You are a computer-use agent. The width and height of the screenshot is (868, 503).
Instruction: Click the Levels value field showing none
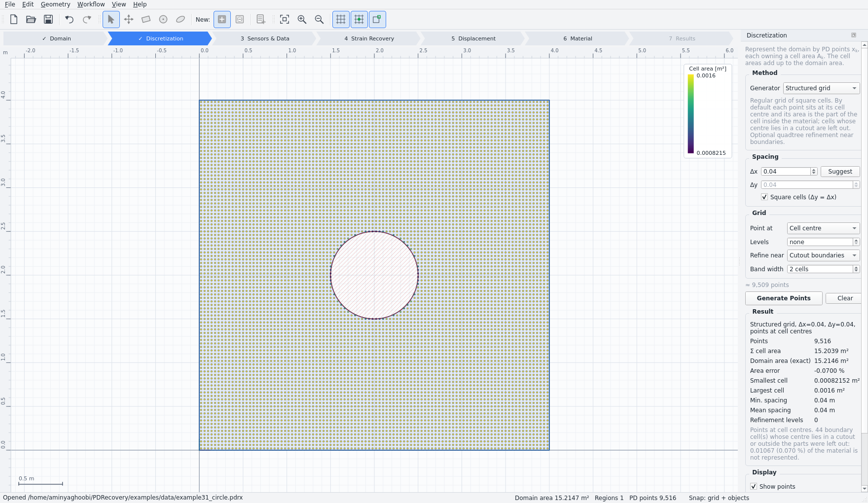click(x=820, y=242)
